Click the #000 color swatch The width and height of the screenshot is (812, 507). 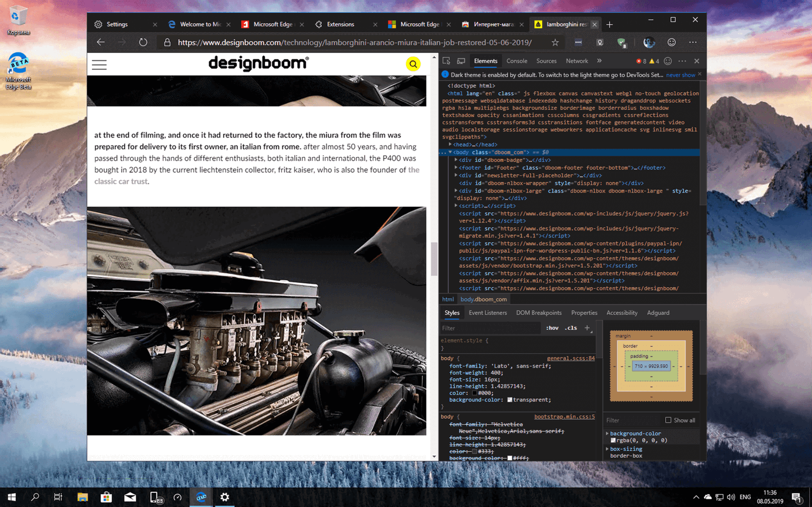(x=475, y=393)
